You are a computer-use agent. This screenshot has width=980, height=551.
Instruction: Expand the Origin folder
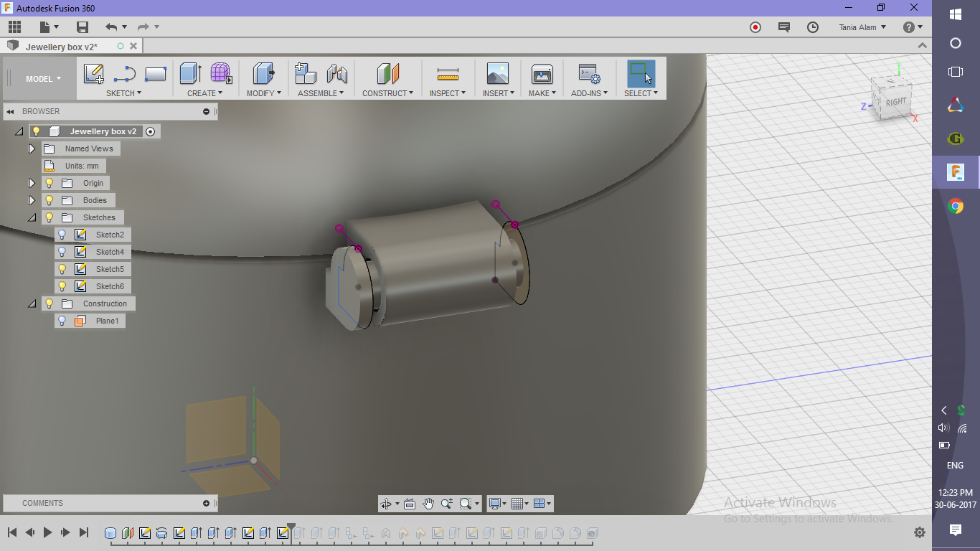(x=32, y=183)
